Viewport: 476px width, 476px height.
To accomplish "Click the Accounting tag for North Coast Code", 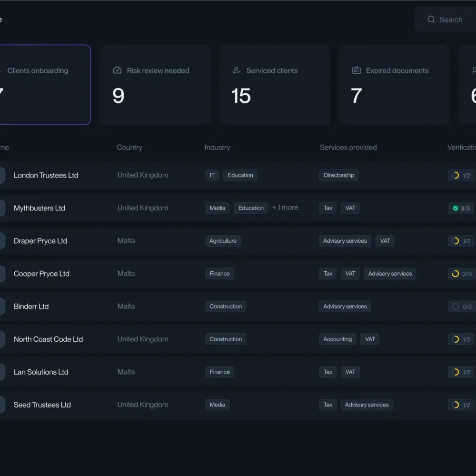I will tap(337, 339).
